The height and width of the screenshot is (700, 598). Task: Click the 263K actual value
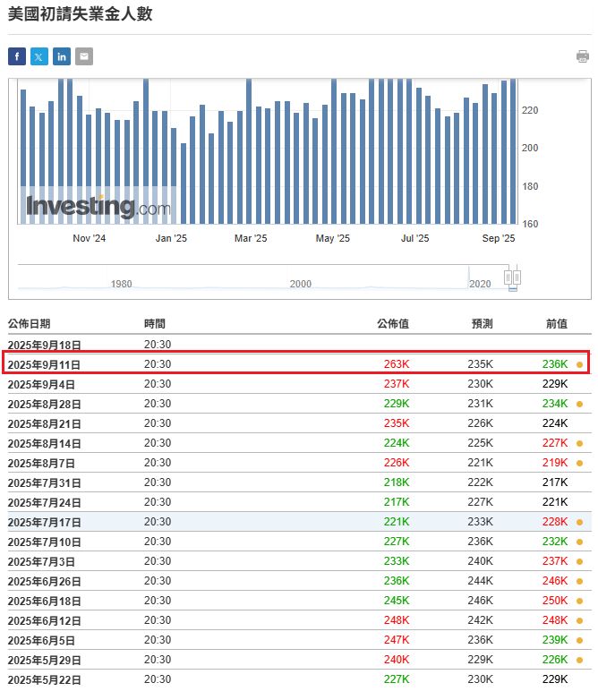[x=397, y=364]
